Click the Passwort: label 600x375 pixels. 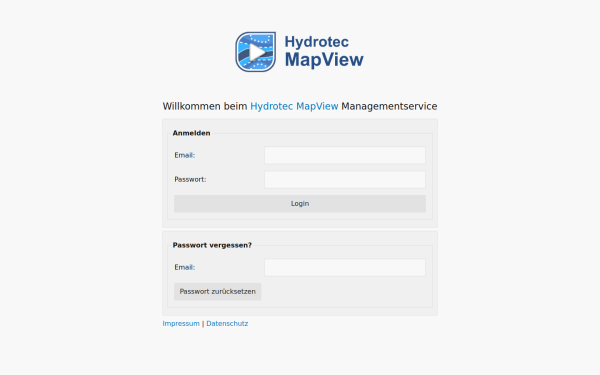(x=190, y=179)
